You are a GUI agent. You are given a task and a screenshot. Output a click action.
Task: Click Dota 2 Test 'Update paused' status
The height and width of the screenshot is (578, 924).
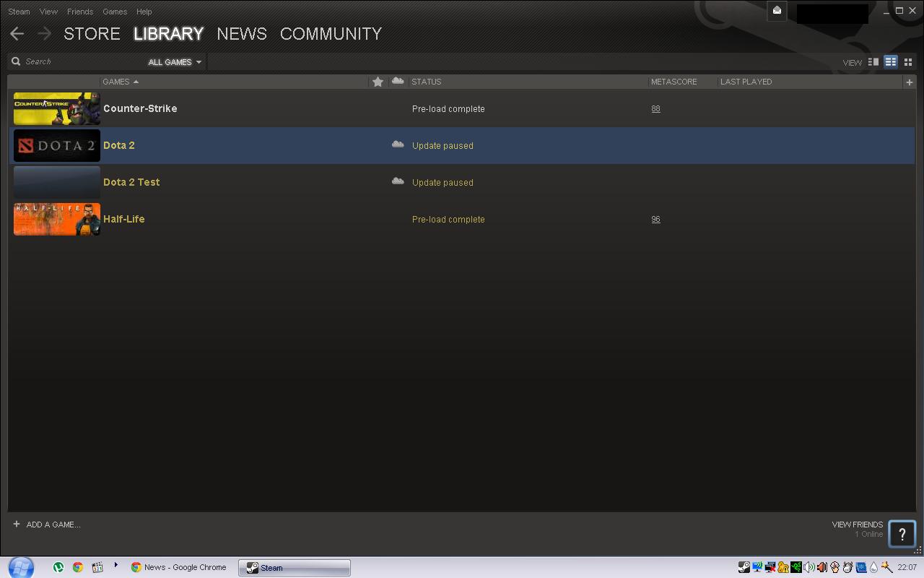[x=443, y=183]
